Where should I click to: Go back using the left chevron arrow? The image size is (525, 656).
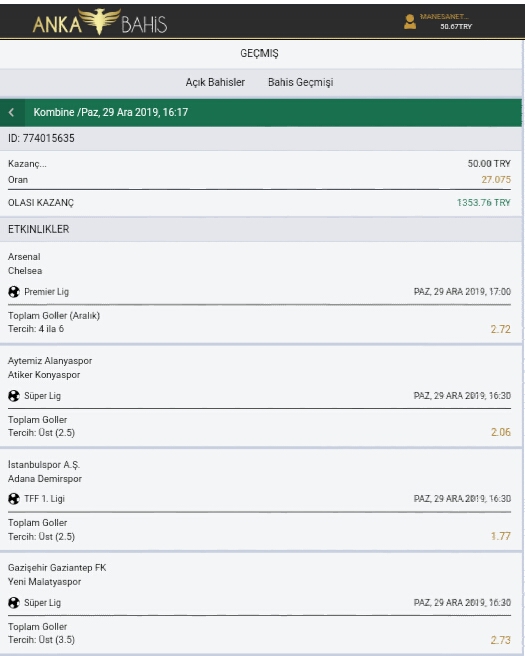(12, 112)
